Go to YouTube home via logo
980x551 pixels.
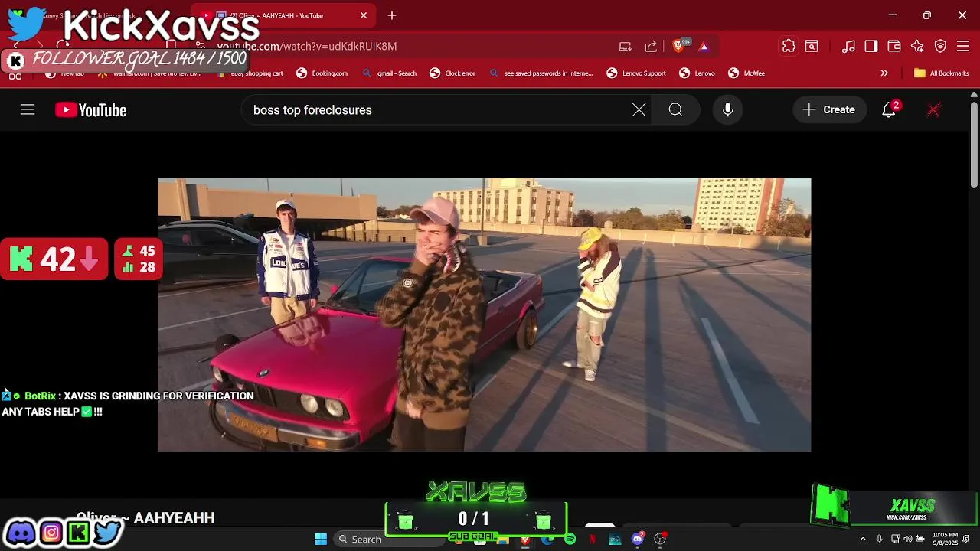90,110
